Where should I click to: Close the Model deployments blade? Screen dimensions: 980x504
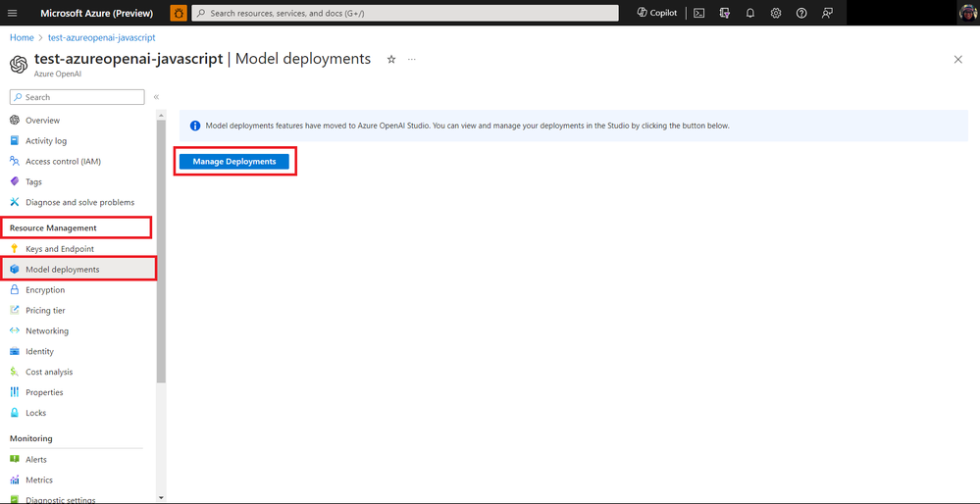pyautogui.click(x=958, y=60)
